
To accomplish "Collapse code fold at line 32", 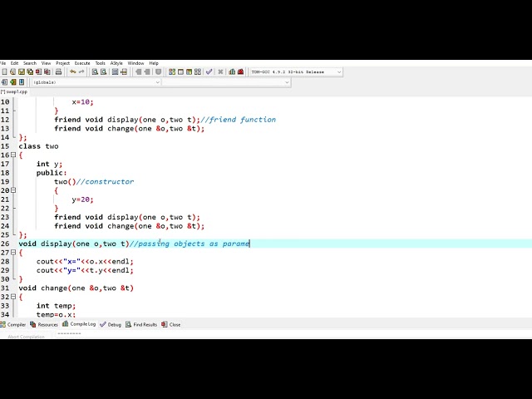I will pos(13,297).
